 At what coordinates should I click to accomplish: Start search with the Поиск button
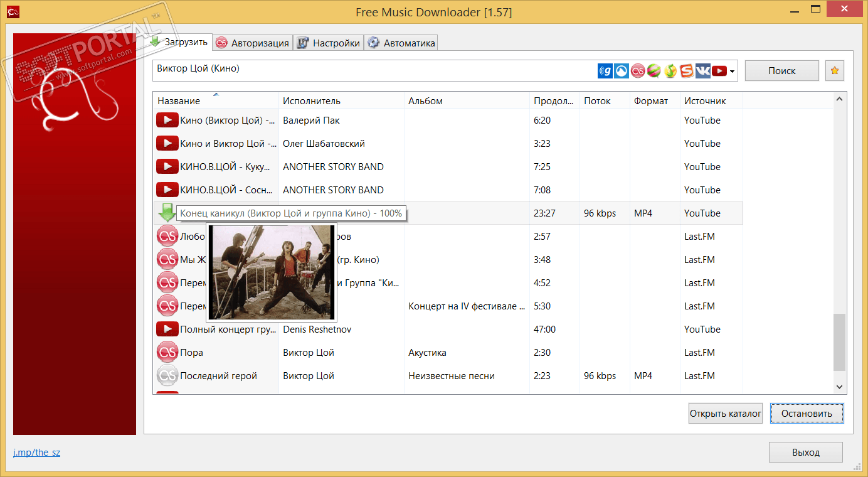click(x=782, y=71)
